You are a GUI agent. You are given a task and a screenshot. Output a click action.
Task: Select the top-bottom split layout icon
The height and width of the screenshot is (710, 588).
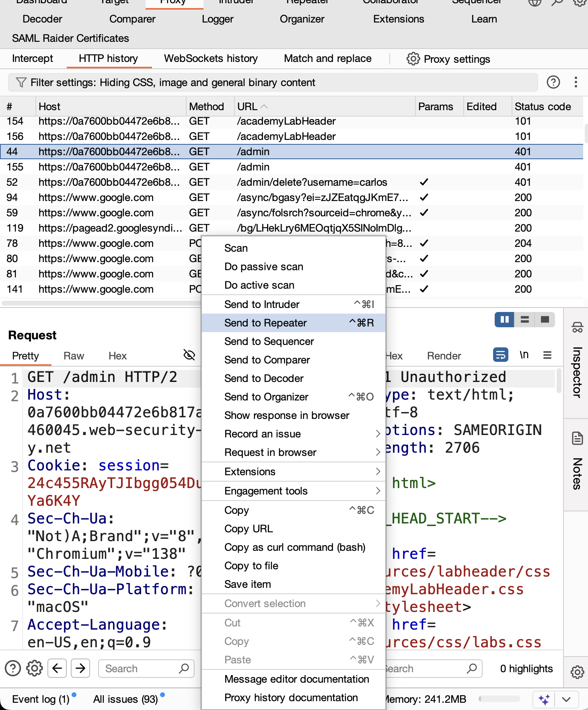tap(524, 320)
